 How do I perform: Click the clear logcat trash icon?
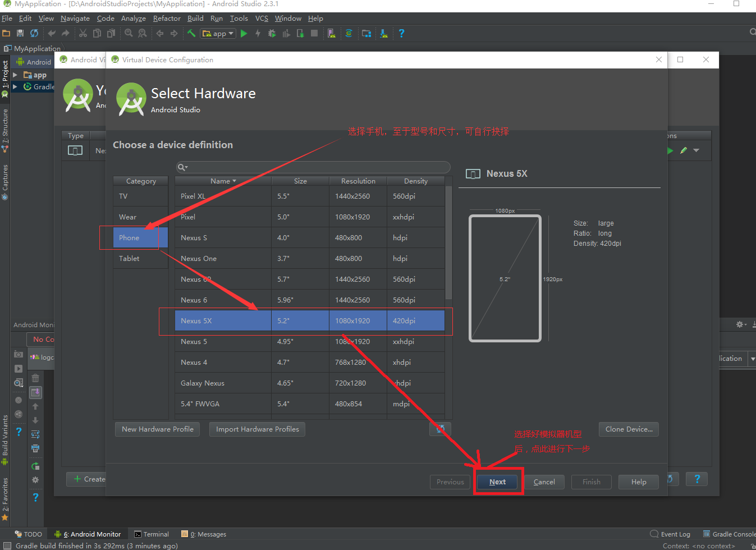(x=35, y=378)
